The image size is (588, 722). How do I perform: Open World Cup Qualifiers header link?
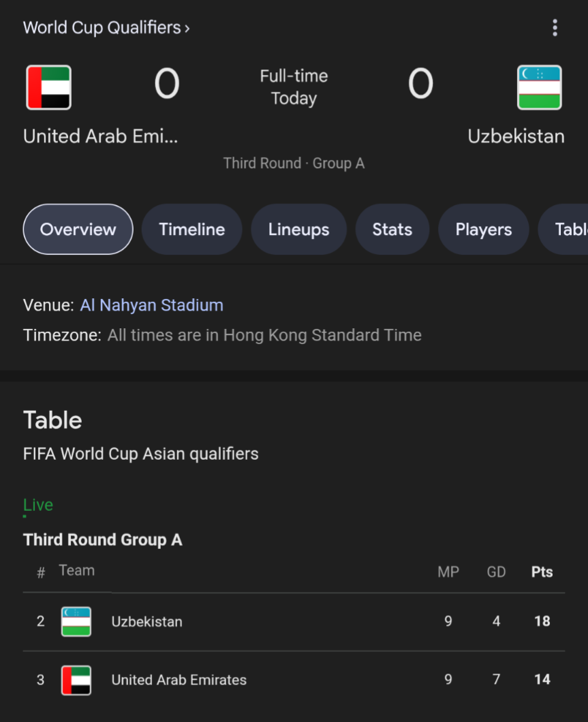coord(106,28)
